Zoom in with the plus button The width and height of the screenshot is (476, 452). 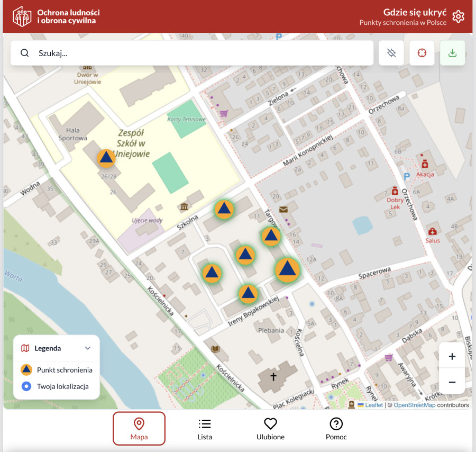tap(452, 356)
